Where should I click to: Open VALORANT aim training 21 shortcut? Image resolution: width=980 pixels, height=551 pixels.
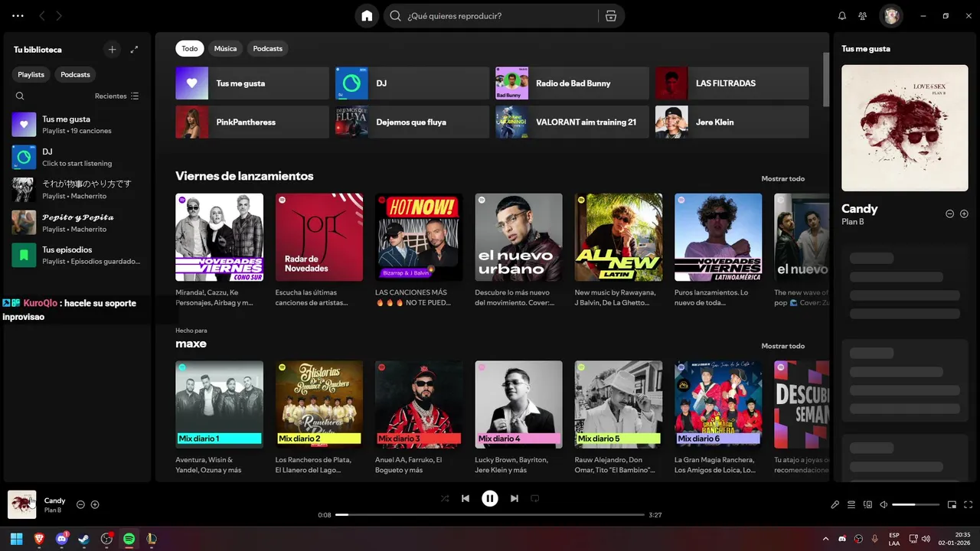(x=572, y=122)
